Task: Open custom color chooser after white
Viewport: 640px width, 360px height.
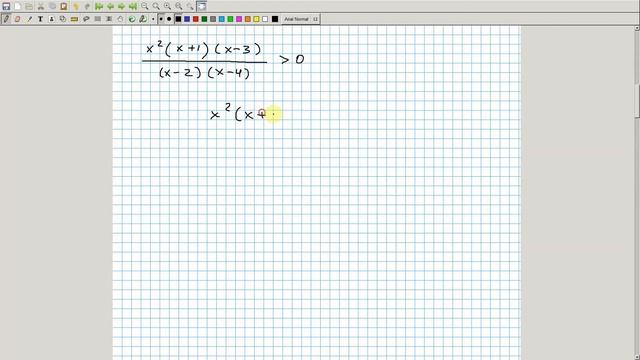Action: (x=275, y=19)
